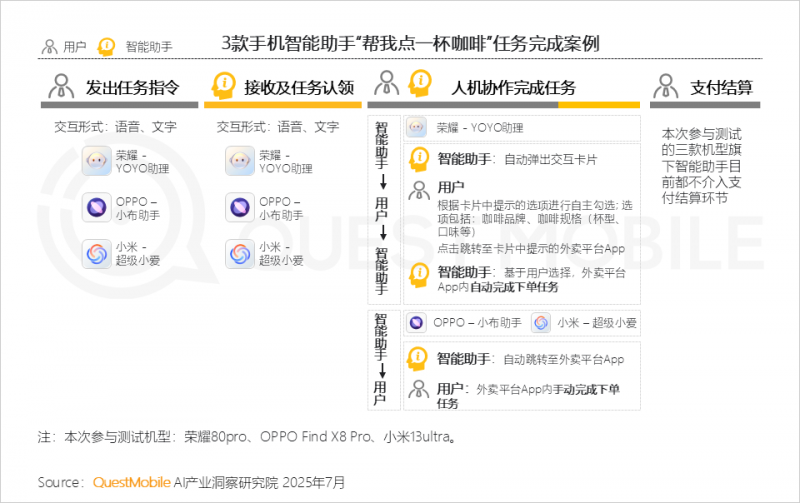Image resolution: width=800 pixels, height=503 pixels.
Task: Click the text AI产业洞察研究院 2025年7月
Action: point(260,482)
